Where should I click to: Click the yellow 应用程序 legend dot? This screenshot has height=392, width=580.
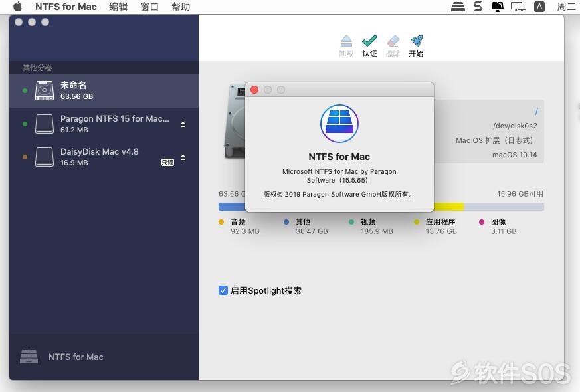(x=417, y=222)
